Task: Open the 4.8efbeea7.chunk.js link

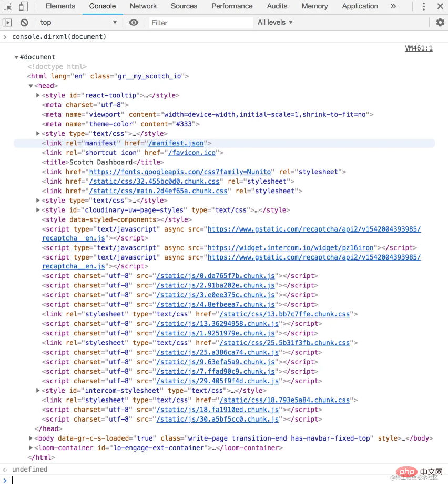Action: pos(216,305)
